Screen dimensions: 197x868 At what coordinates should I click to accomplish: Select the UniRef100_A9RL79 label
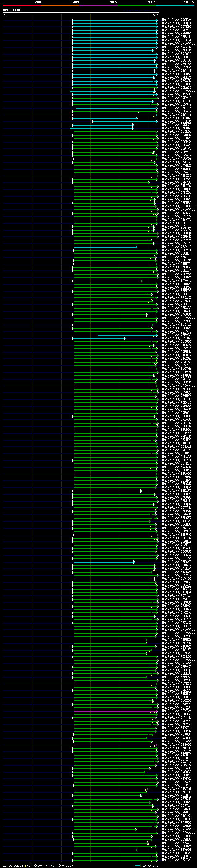pos(176,125)
